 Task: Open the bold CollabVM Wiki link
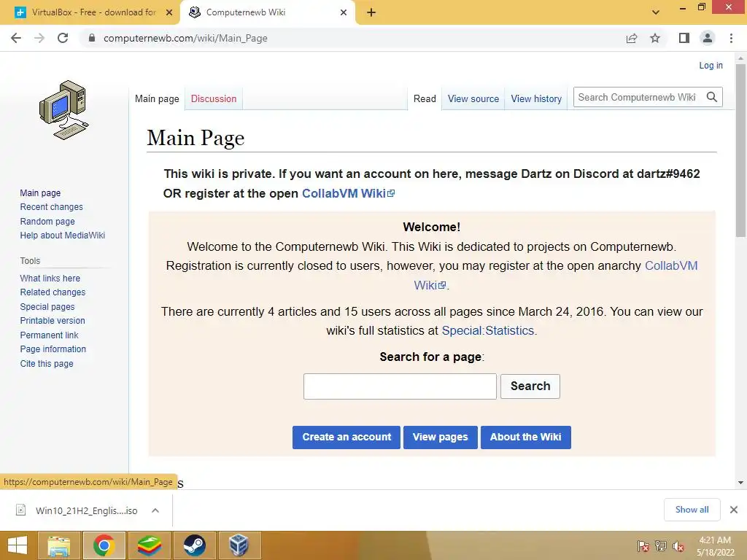(348, 193)
